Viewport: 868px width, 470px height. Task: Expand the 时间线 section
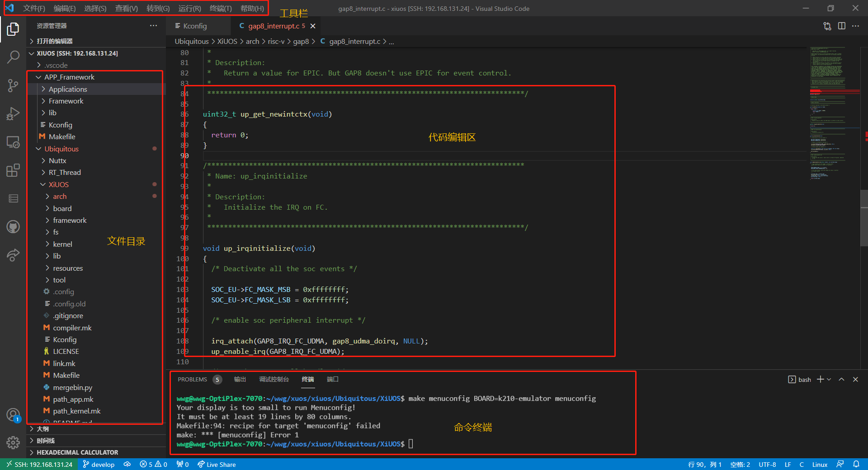point(96,441)
